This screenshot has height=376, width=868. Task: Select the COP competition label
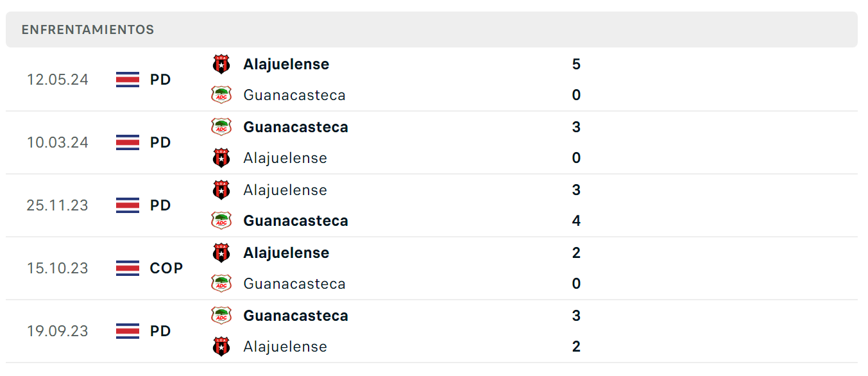(x=166, y=268)
